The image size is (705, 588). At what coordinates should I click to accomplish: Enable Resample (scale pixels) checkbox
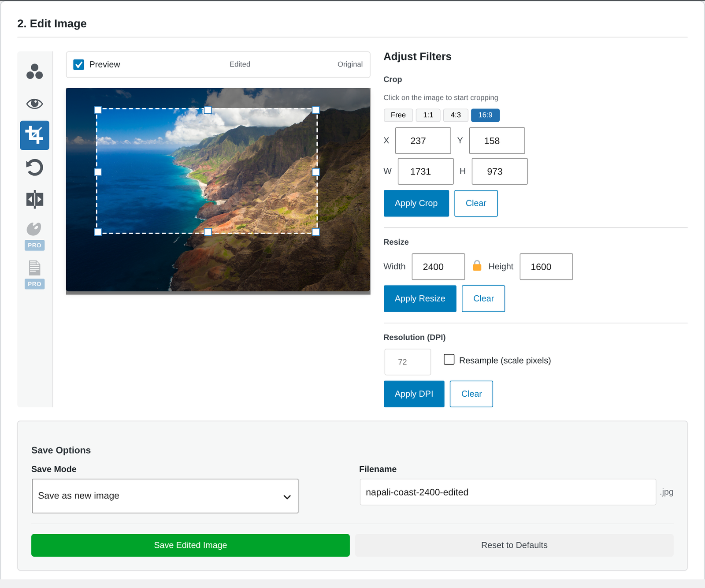pyautogui.click(x=449, y=360)
